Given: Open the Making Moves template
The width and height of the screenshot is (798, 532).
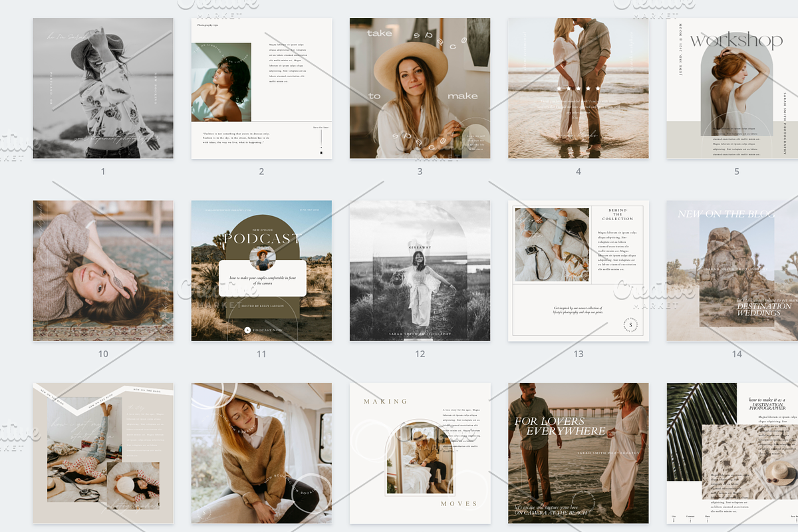Looking at the screenshot, I should (420, 453).
